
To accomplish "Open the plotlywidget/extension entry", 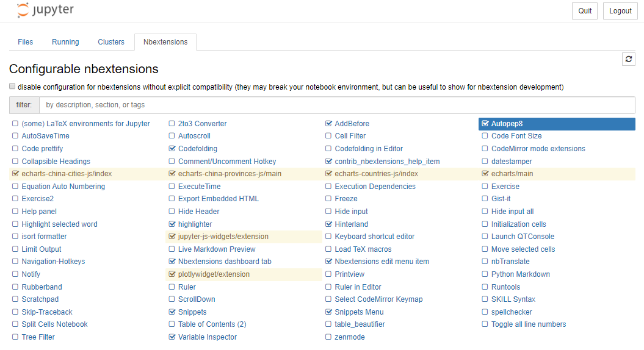I will pyautogui.click(x=214, y=274).
